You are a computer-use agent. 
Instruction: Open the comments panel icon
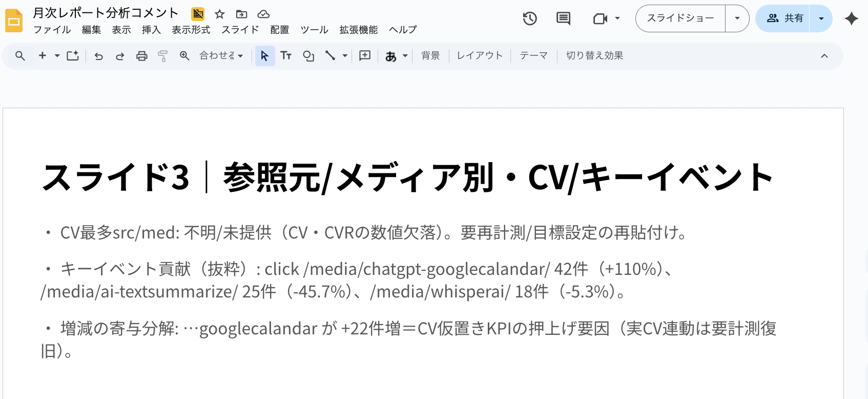(563, 18)
